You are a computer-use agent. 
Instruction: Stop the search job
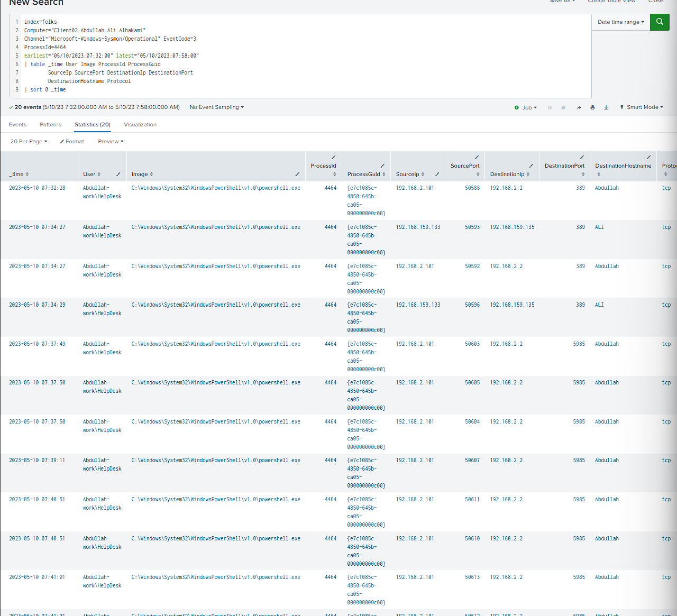tap(563, 107)
